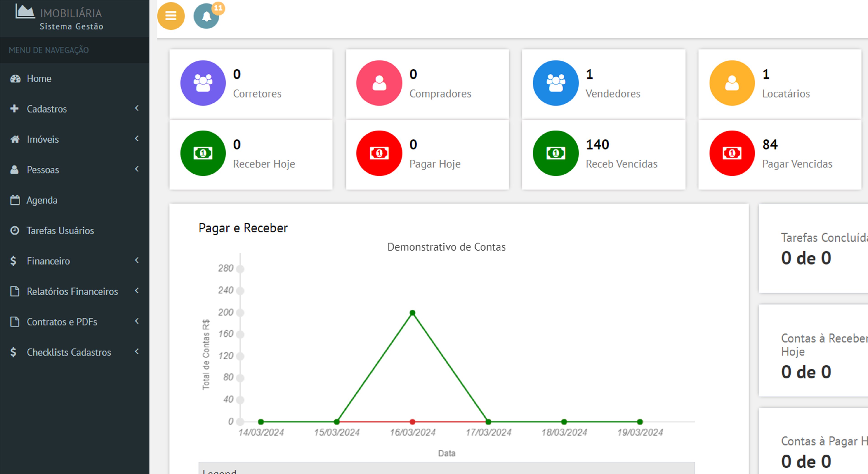Click the green data point on 19/03/2024
Screen dimensions: 868x474
tap(640, 421)
